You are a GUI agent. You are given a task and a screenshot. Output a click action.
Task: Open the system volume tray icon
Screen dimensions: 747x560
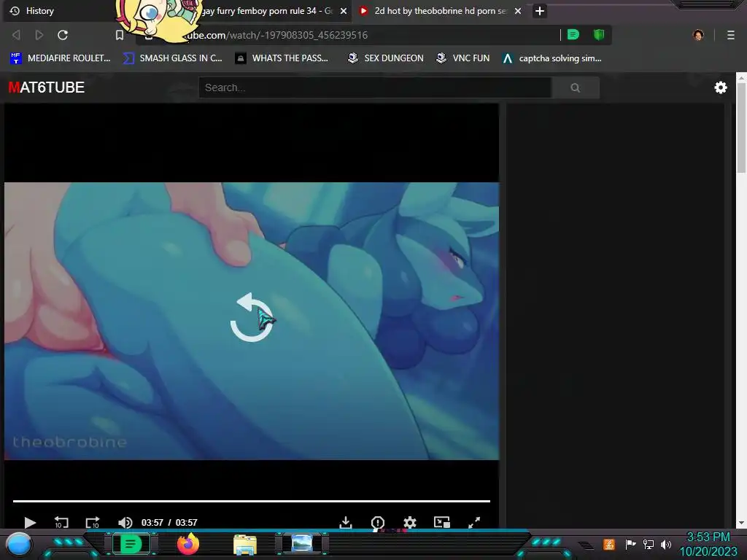pyautogui.click(x=666, y=544)
